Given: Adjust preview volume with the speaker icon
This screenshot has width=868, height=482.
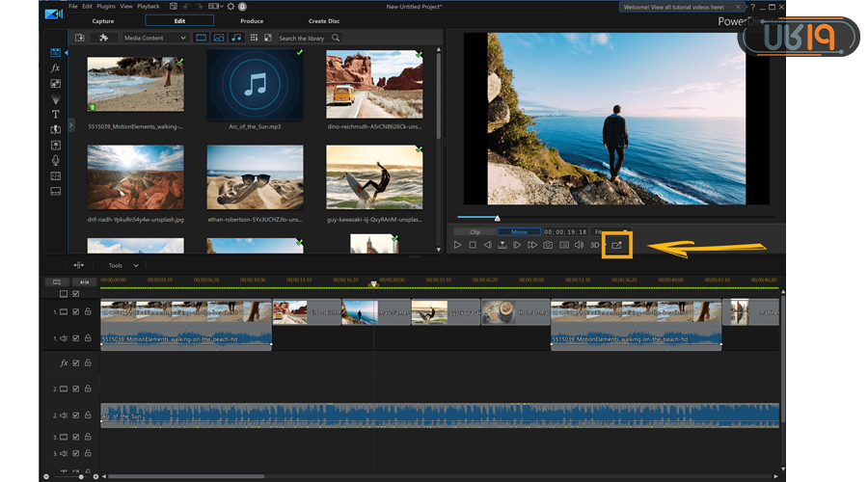Looking at the screenshot, I should [x=579, y=246].
